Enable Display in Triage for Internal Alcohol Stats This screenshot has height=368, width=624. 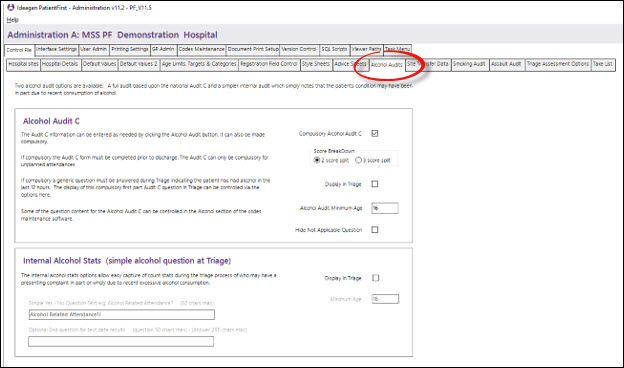coord(376,278)
